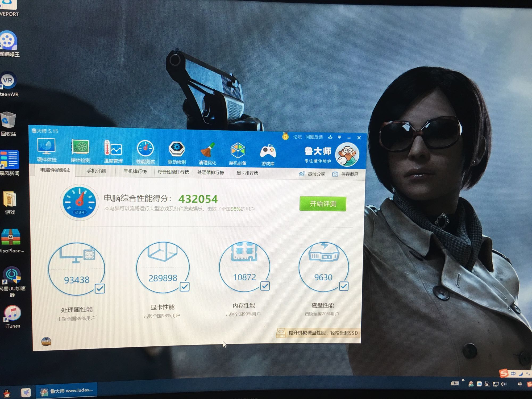Open 温度管理 temperature management icon
Screen dimensions: 532x399
click(113, 151)
